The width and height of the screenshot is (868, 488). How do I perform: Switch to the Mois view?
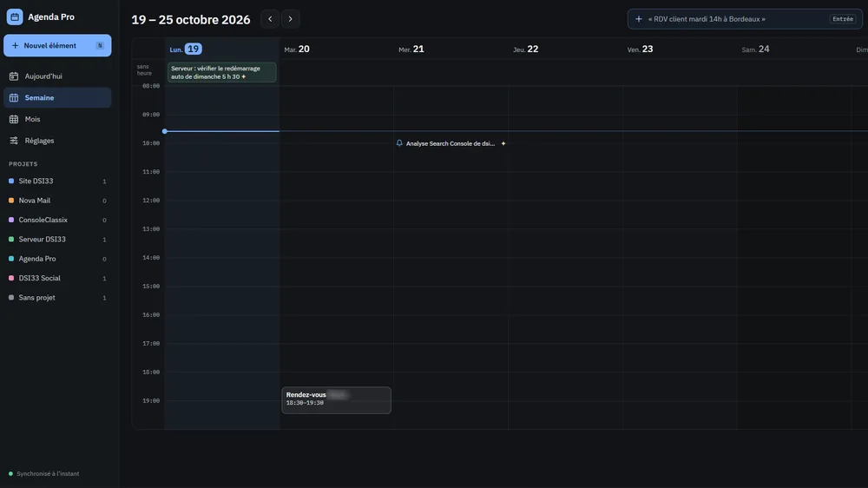pos(57,119)
